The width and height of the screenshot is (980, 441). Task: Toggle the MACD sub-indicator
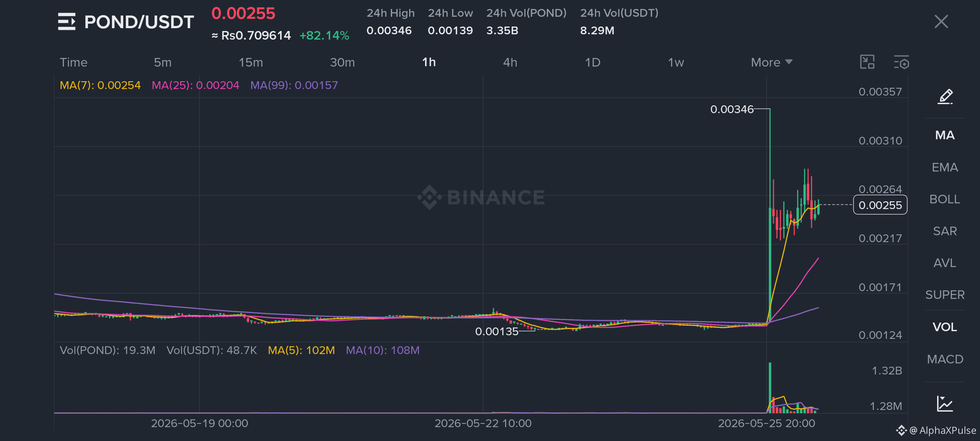point(945,359)
